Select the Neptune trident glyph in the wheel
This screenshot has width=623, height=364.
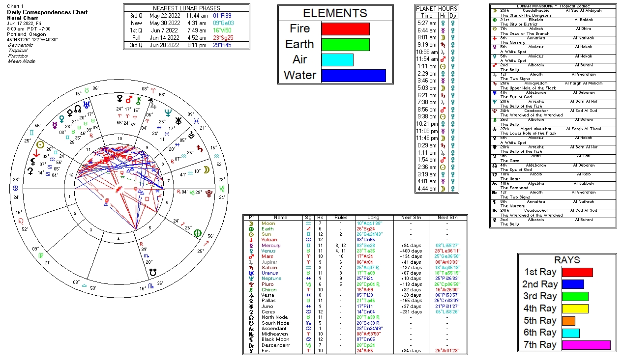(168, 112)
